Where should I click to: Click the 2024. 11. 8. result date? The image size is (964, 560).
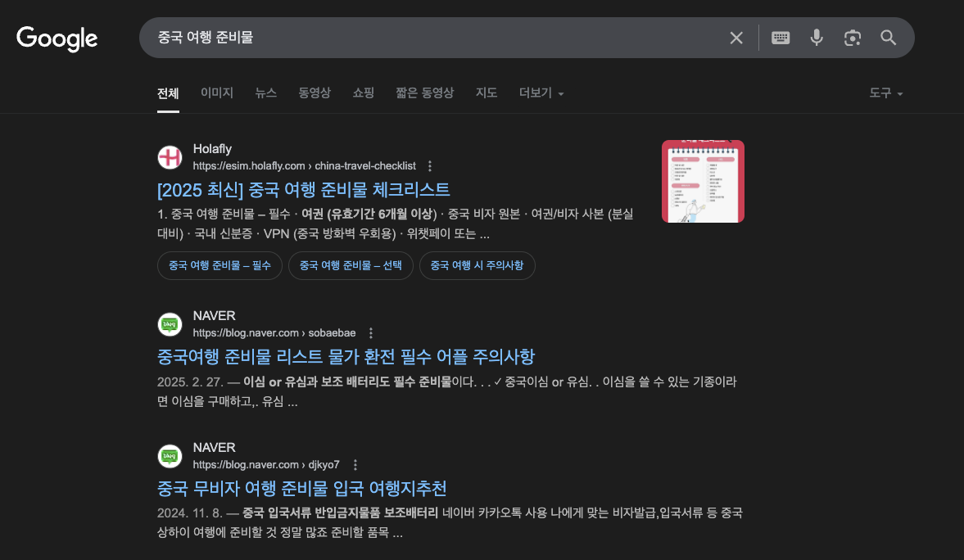(189, 513)
